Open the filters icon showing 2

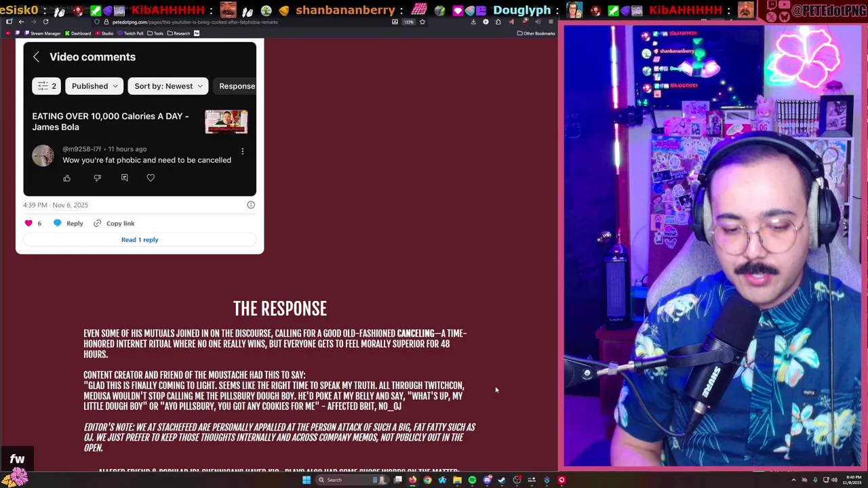(47, 86)
